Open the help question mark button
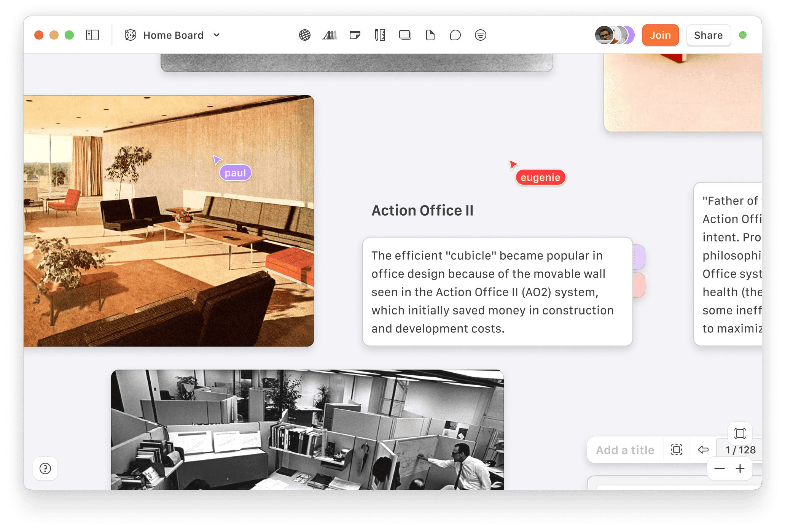 click(45, 468)
